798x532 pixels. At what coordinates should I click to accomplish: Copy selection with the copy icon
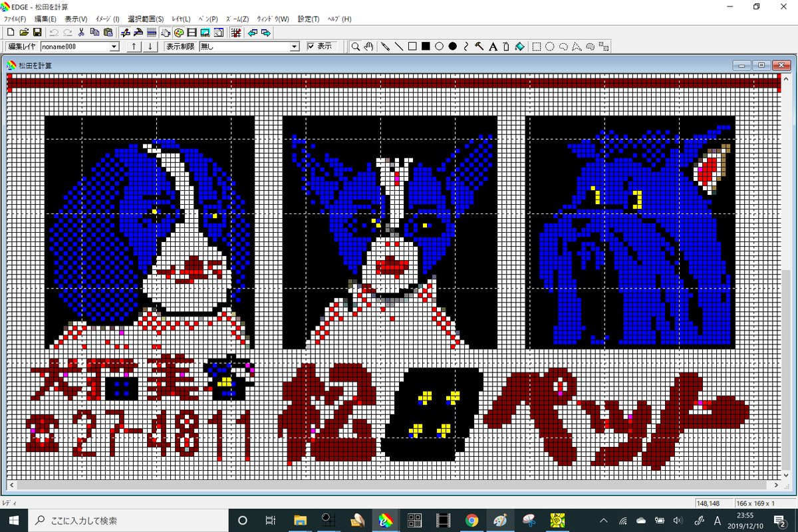(94, 32)
